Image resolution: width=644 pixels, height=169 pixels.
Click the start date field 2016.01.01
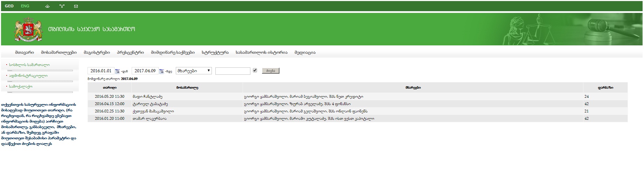[101, 71]
